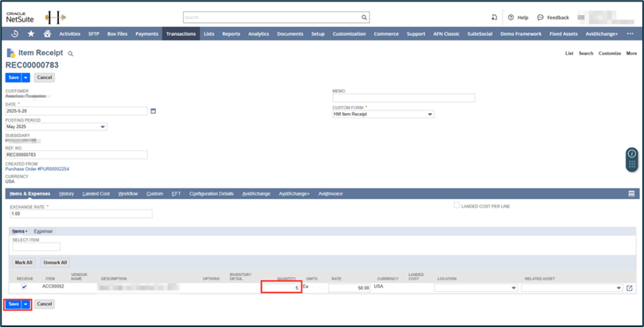Click the magnifier next to Item Receipt title
The height and width of the screenshot is (327, 644).
click(x=71, y=54)
